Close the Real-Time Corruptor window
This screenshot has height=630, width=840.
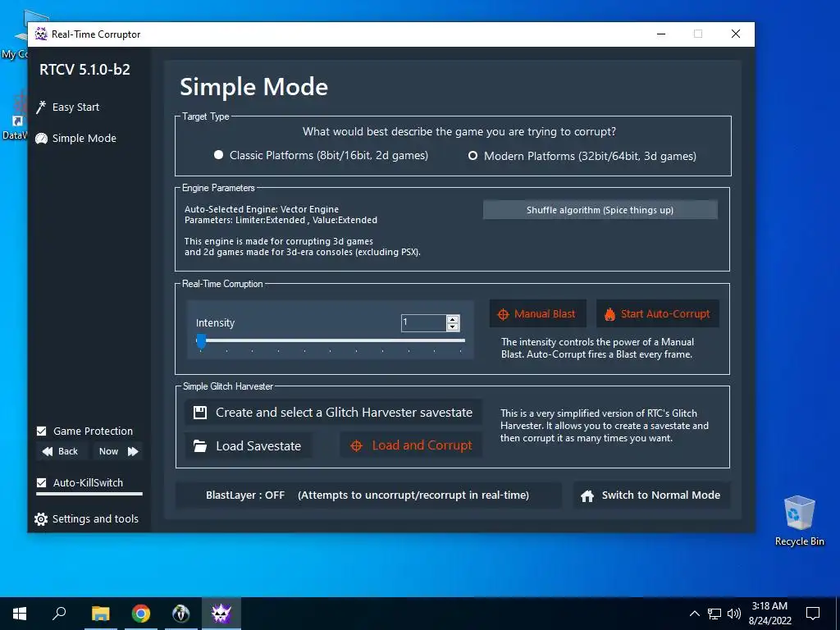pos(736,34)
